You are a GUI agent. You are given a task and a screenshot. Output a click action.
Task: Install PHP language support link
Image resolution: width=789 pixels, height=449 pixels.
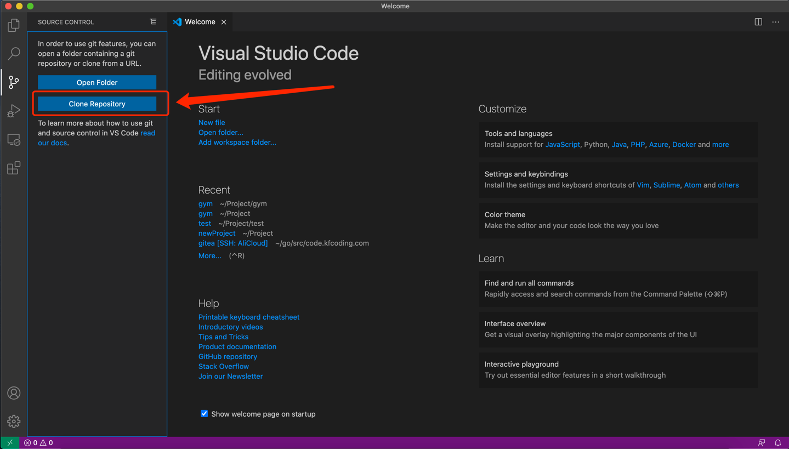tap(638, 144)
